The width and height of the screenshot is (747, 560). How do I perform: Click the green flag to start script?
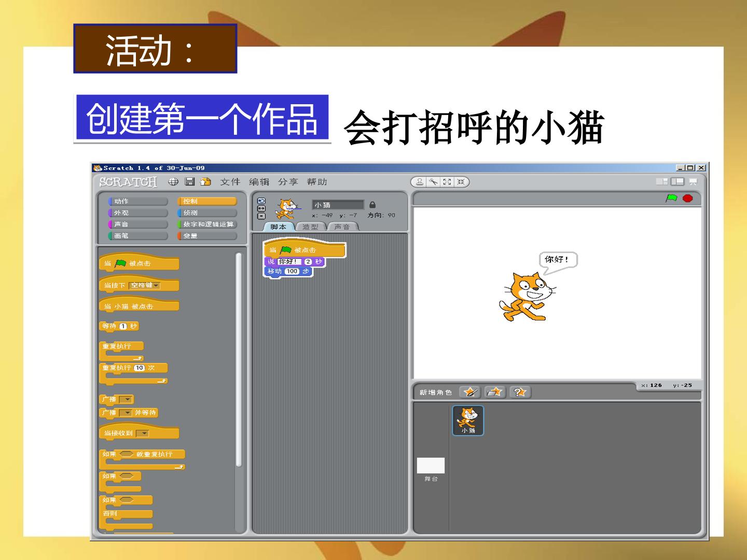tap(672, 198)
